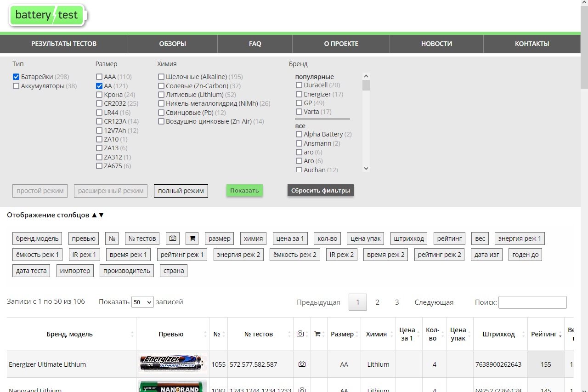Sort by the shopping cart column header
Screen dimensions: 588x392
[320, 334]
